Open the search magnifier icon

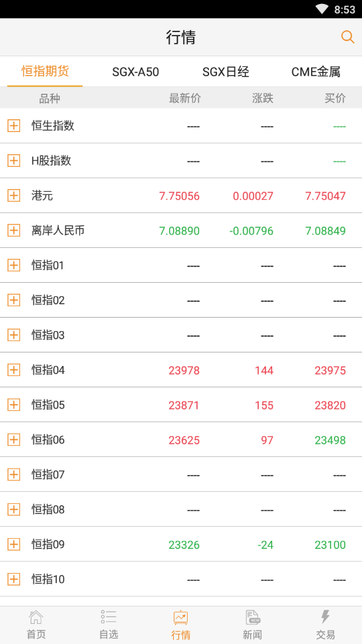(x=348, y=37)
